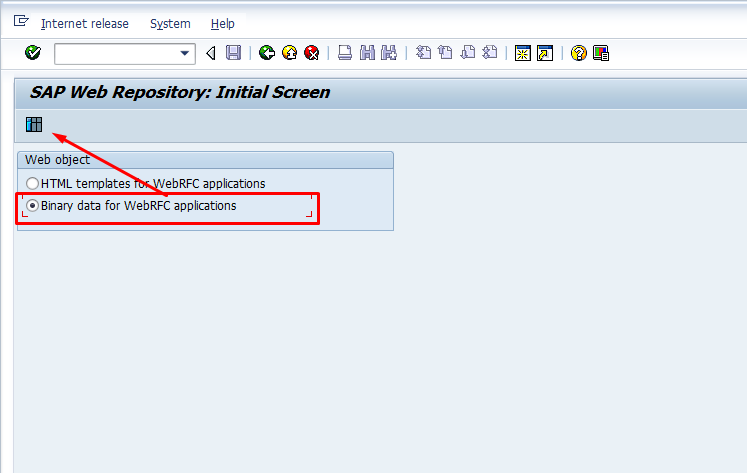Open the window system menu icon
Image resolution: width=747 pixels, height=473 pixels.
pyautogui.click(x=21, y=21)
